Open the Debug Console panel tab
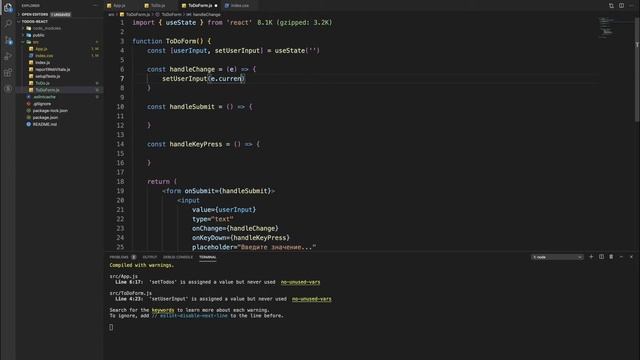This screenshot has width=640, height=360. click(178, 257)
